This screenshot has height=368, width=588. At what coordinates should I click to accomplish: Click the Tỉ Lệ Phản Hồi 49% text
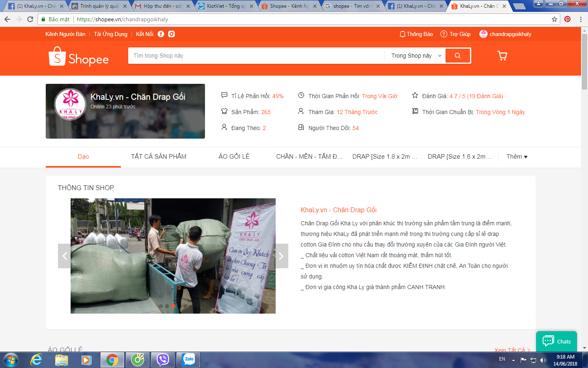257,96
